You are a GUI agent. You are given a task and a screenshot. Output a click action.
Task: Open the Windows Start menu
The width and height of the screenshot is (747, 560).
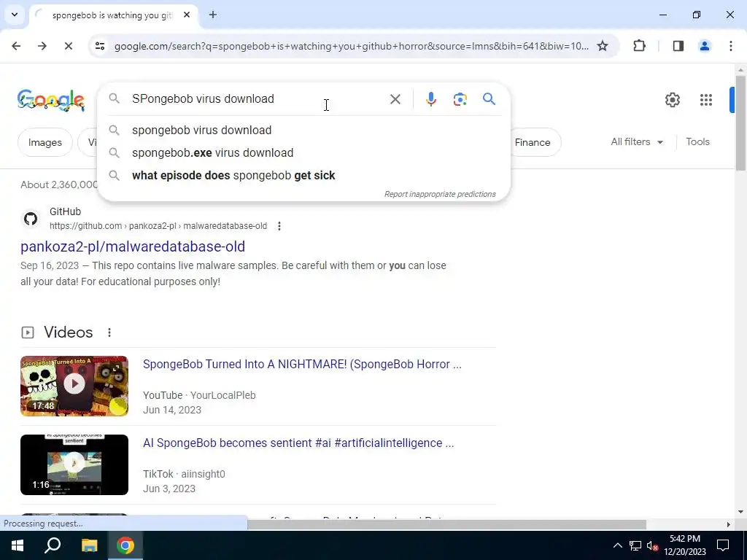(18, 545)
